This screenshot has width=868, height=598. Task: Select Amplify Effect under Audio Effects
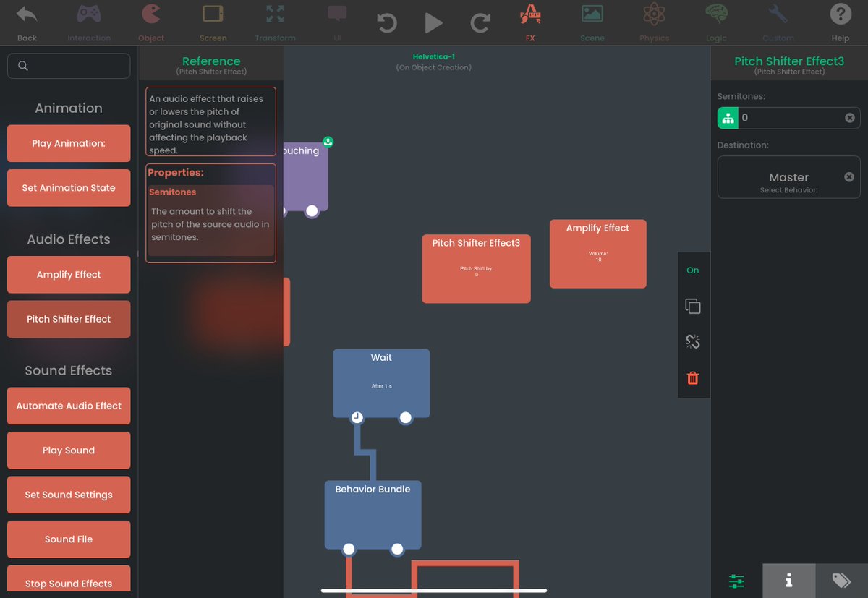tap(69, 275)
